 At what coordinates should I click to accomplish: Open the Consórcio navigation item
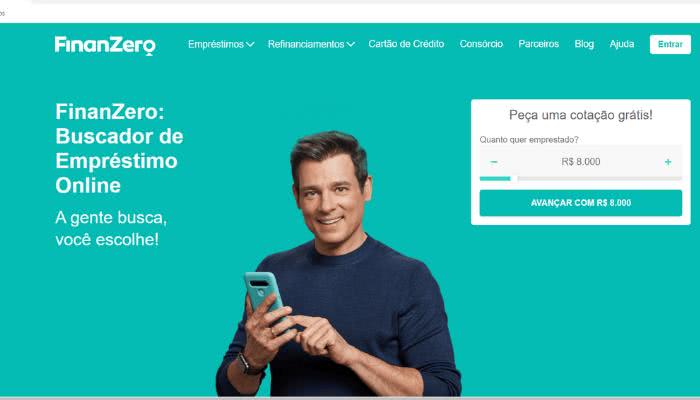click(x=481, y=44)
